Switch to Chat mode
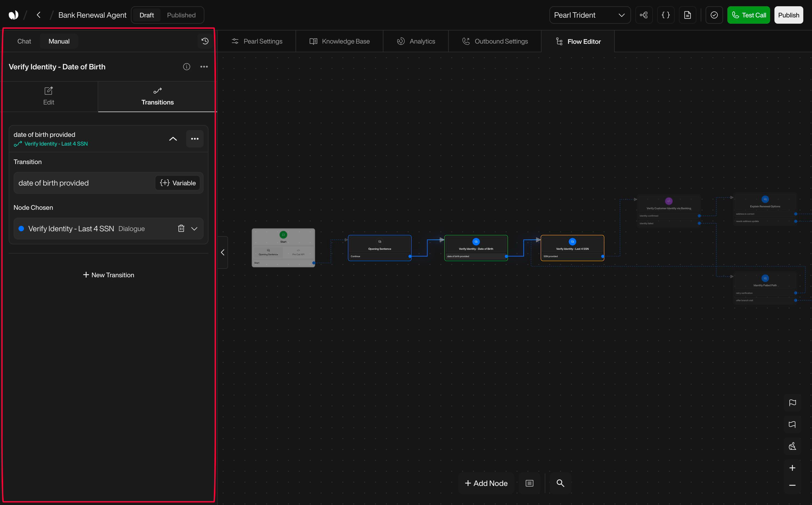This screenshot has width=812, height=505. click(24, 41)
